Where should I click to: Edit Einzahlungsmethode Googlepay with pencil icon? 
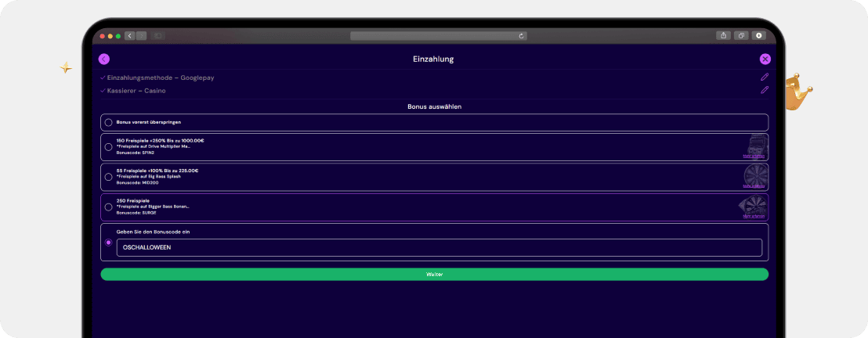click(765, 77)
